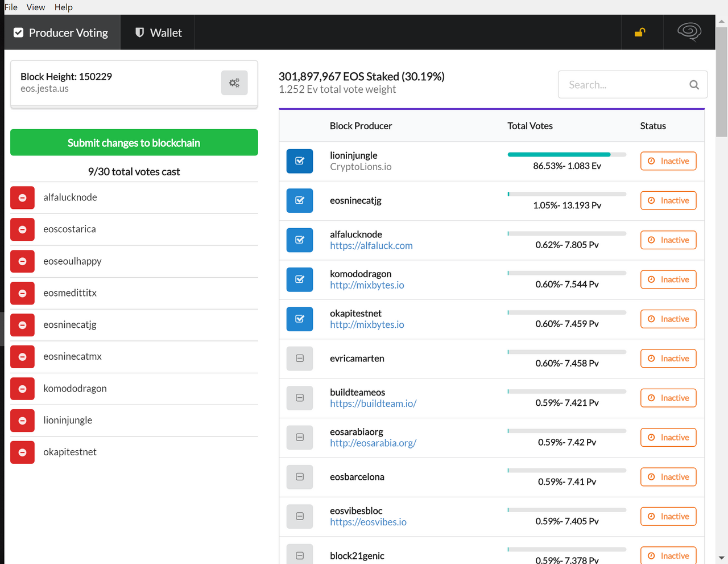Remove okapitestnet from selected producers
Image resolution: width=728 pixels, height=564 pixels.
click(23, 452)
